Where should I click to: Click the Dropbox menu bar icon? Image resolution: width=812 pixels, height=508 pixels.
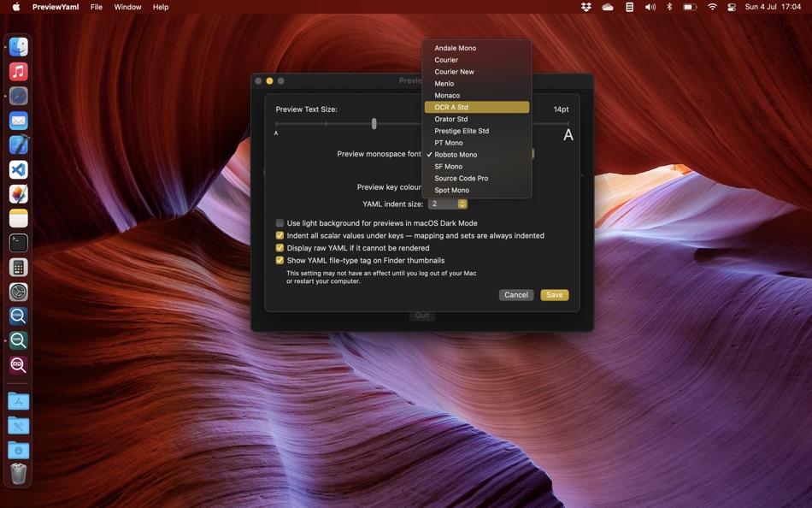tap(586, 7)
